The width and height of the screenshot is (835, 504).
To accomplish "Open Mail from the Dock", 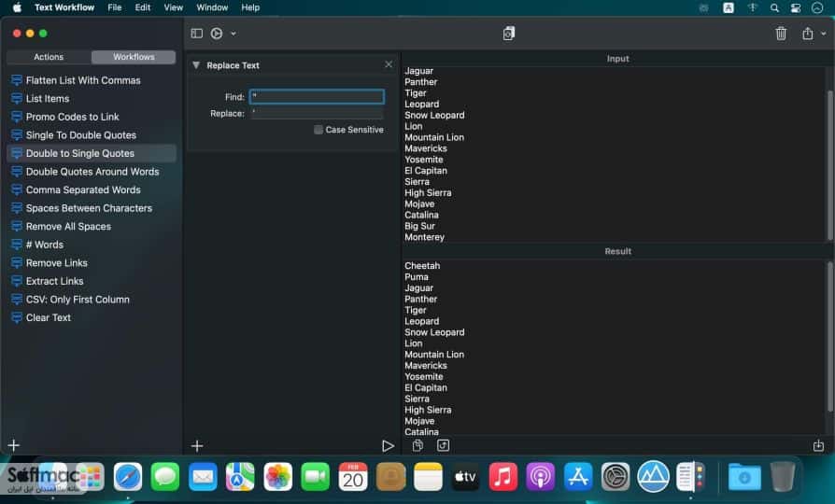I will coord(203,476).
